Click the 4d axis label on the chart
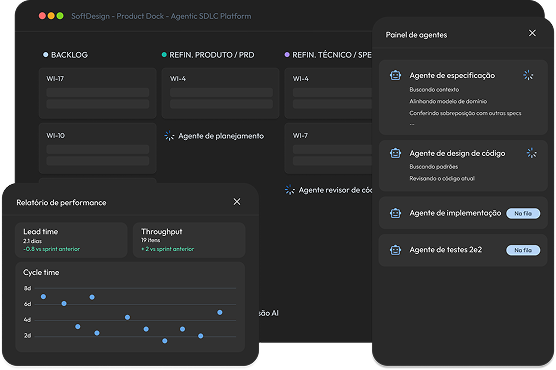Screen dimensions: 556x370 pyautogui.click(x=27, y=320)
